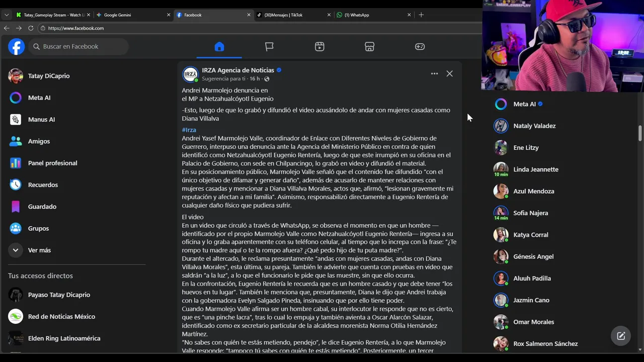Image resolution: width=644 pixels, height=362 pixels.
Task: Switch to Tatay_Gameplay Stream browser tab
Action: tap(53, 15)
